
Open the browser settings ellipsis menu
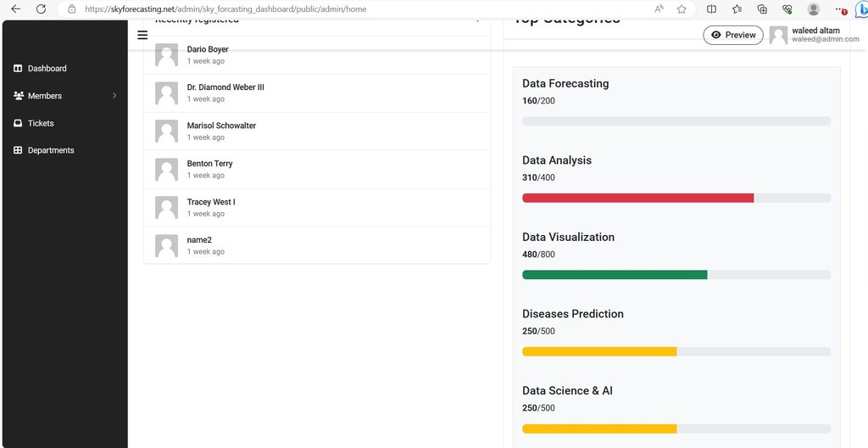click(841, 9)
